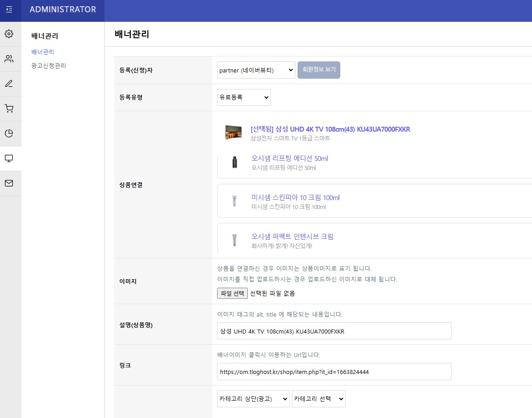Expand the partner (네이버뷰티) registrant dropdown
The height and width of the screenshot is (418, 532).
[x=256, y=70]
